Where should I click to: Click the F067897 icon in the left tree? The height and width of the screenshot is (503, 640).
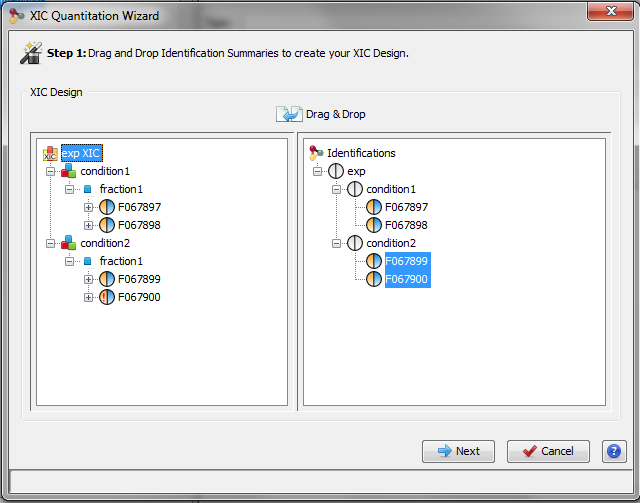pos(107,207)
